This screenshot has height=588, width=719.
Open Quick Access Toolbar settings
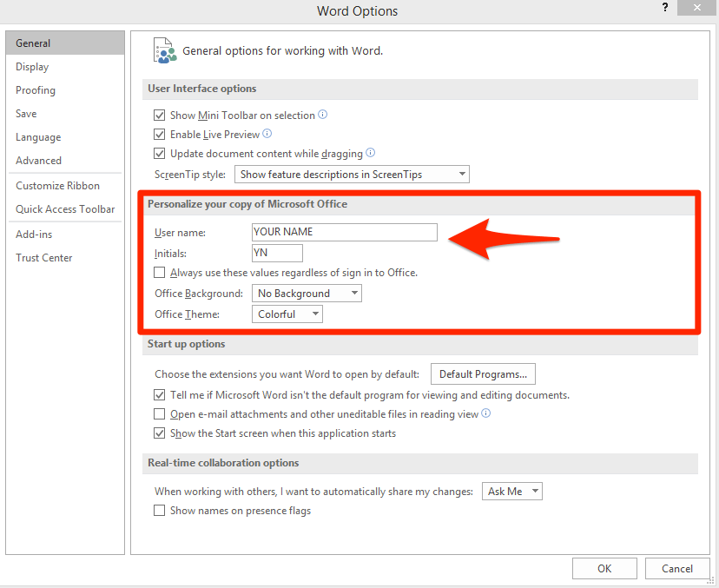[65, 209]
